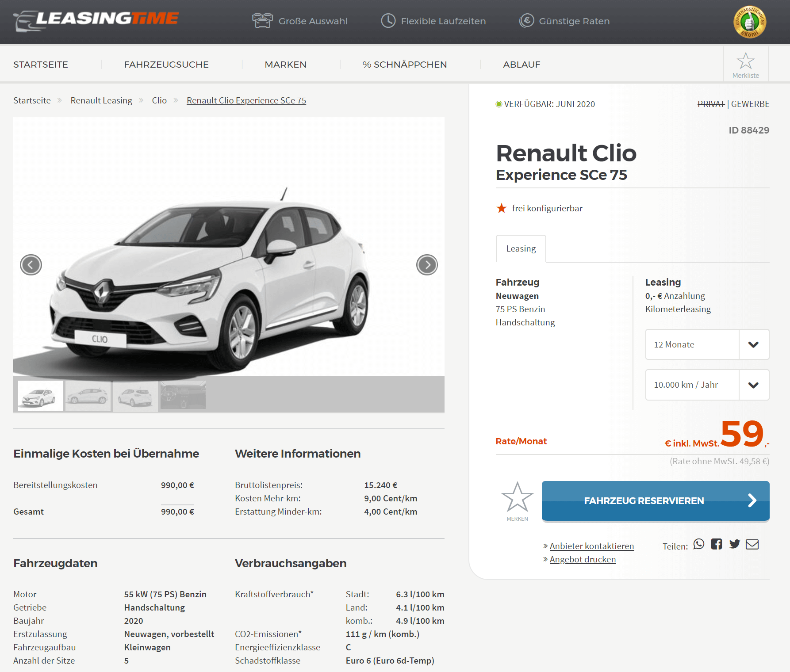
Task: Click Renault Clio Experience SCe 75 breadcrumb
Action: coord(246,100)
